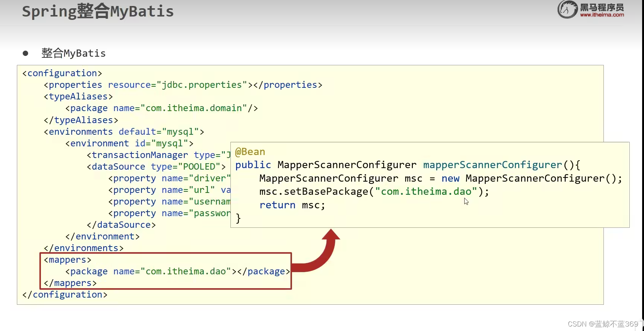Select the properties resource="jdbc.properties" line
The height and width of the screenshot is (331, 644).
[x=183, y=85]
